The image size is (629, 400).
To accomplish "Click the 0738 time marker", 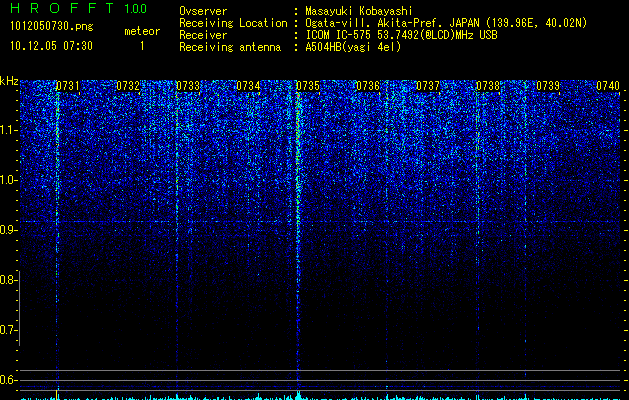I will coord(488,86).
